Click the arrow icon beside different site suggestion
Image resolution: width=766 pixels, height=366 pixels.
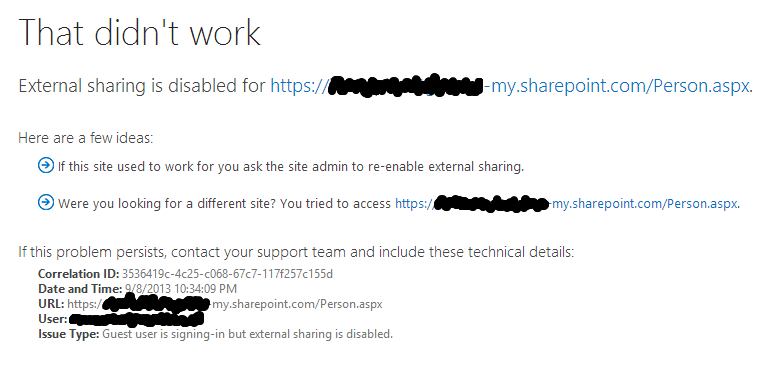(x=45, y=202)
